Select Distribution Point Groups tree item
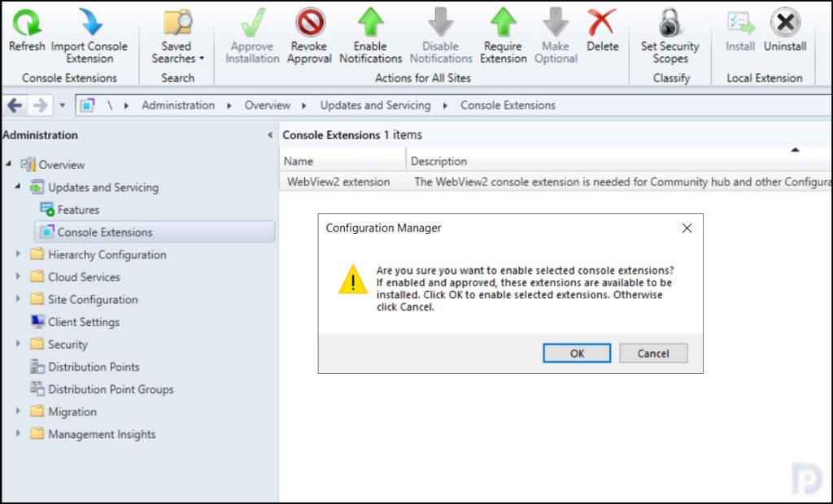Screen dimensions: 833x504 (111, 389)
